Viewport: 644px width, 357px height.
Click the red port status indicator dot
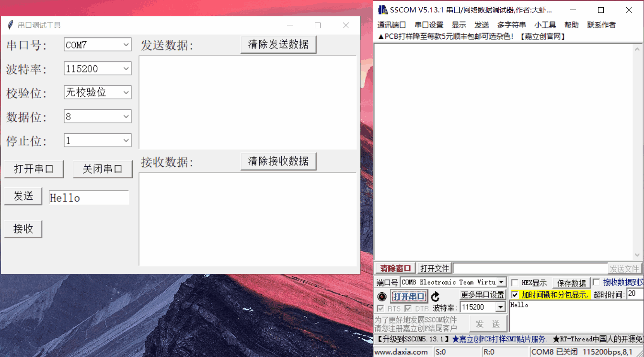[382, 296]
